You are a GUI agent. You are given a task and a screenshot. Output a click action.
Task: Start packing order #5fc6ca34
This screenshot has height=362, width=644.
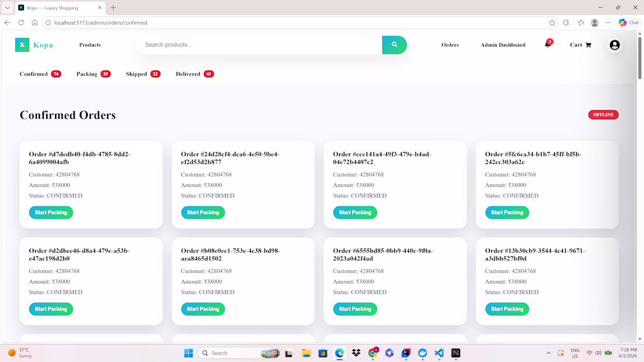click(507, 212)
